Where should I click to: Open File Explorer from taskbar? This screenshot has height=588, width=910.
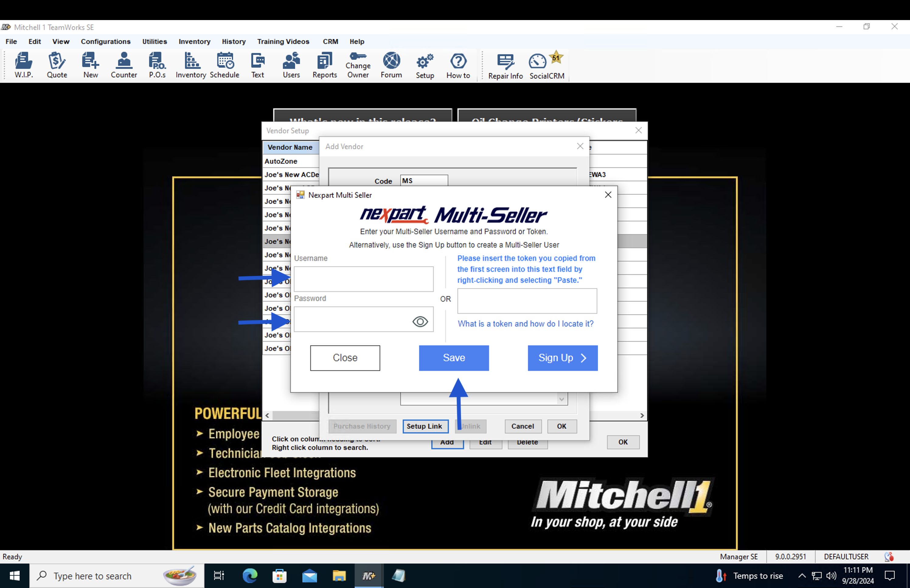coord(339,576)
